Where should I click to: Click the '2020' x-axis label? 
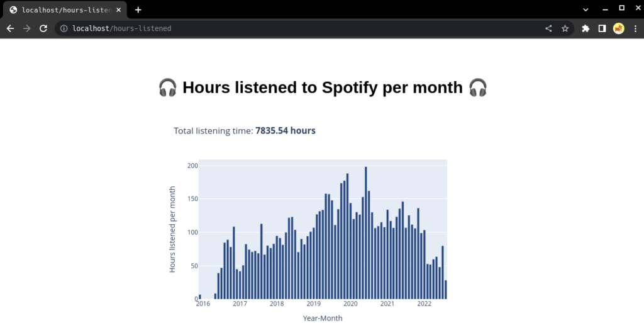coord(350,304)
